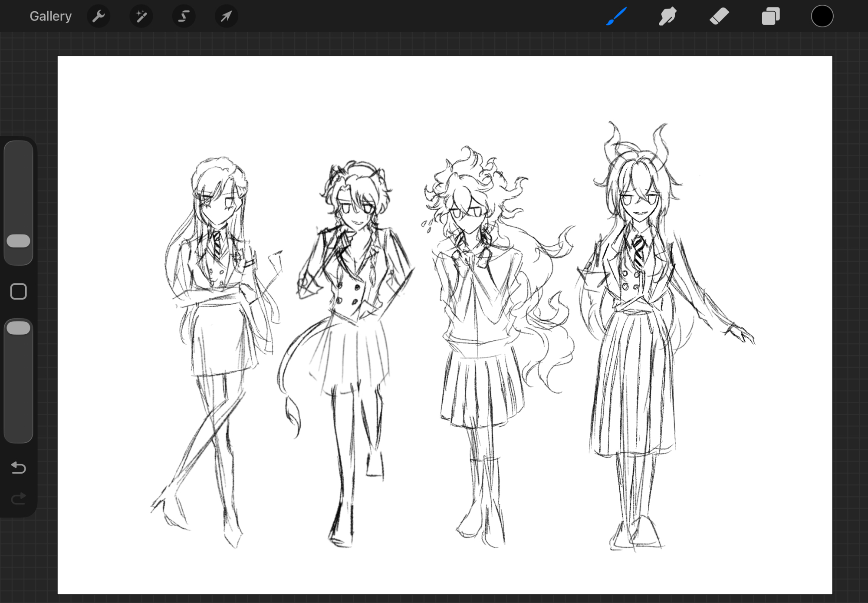The width and height of the screenshot is (868, 603).
Task: Open the Actions wrench menu
Action: 99,16
